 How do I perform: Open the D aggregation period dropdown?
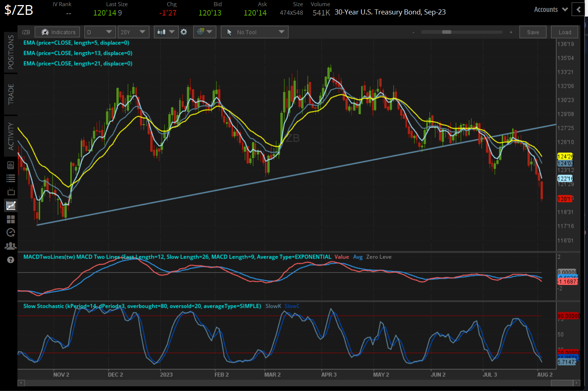[x=100, y=32]
